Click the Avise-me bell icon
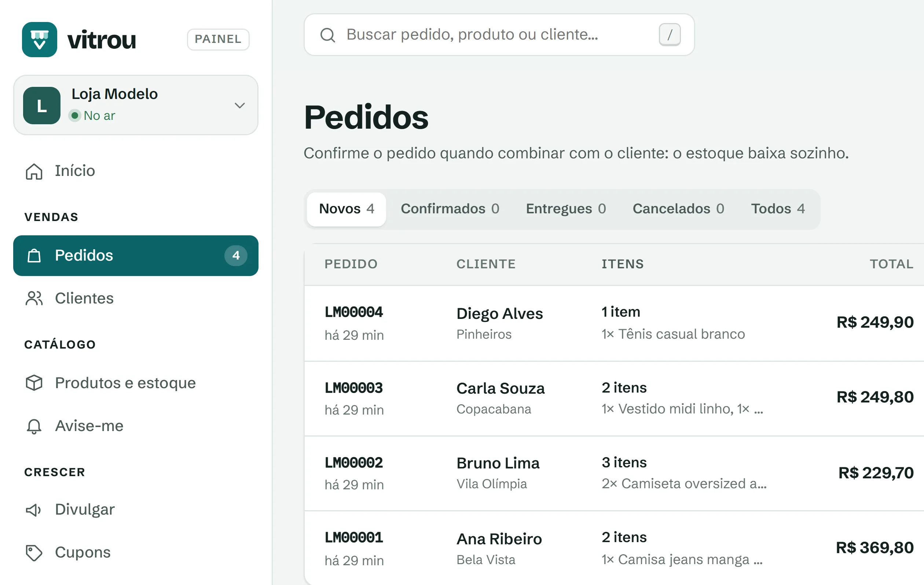Screen dimensions: 924x585 coord(34,426)
